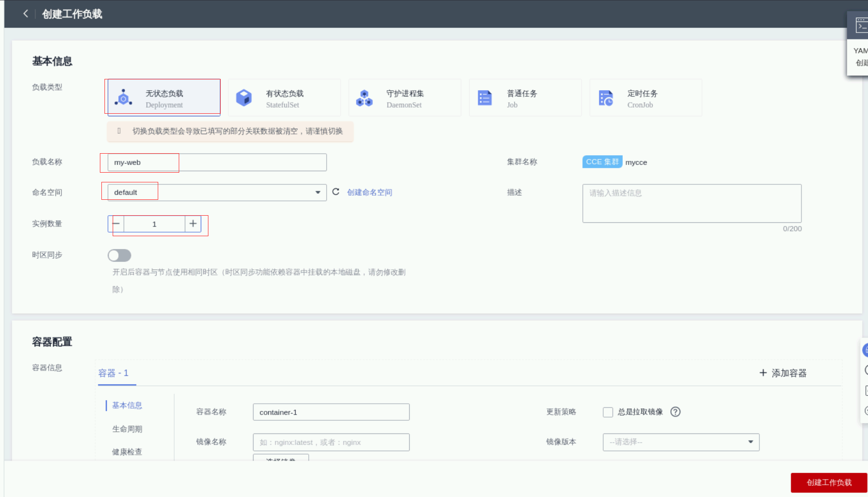Increase instance count with plus button
The height and width of the screenshot is (497, 868).
click(193, 224)
